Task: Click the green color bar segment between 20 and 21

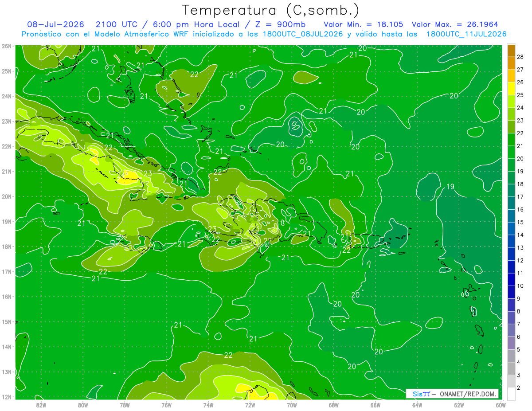Action: (511, 152)
